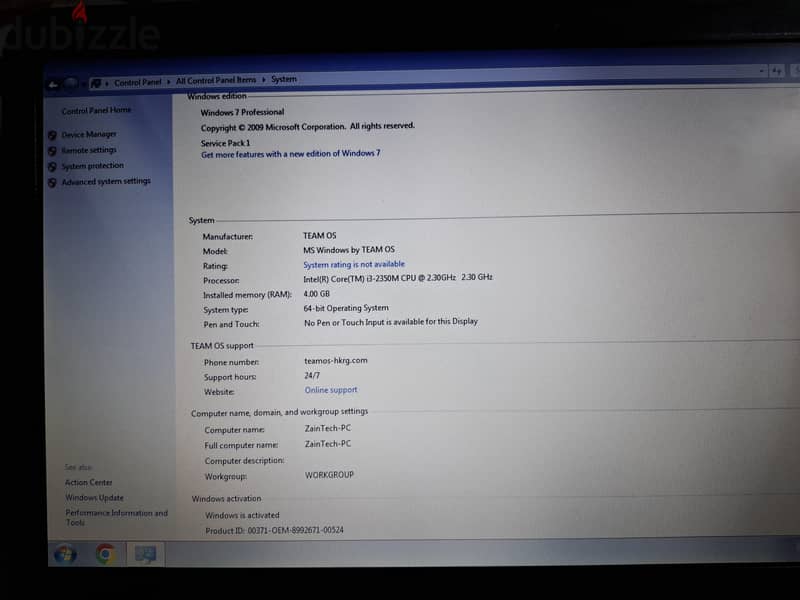Click the shield icon beside Remote settings

(x=52, y=151)
